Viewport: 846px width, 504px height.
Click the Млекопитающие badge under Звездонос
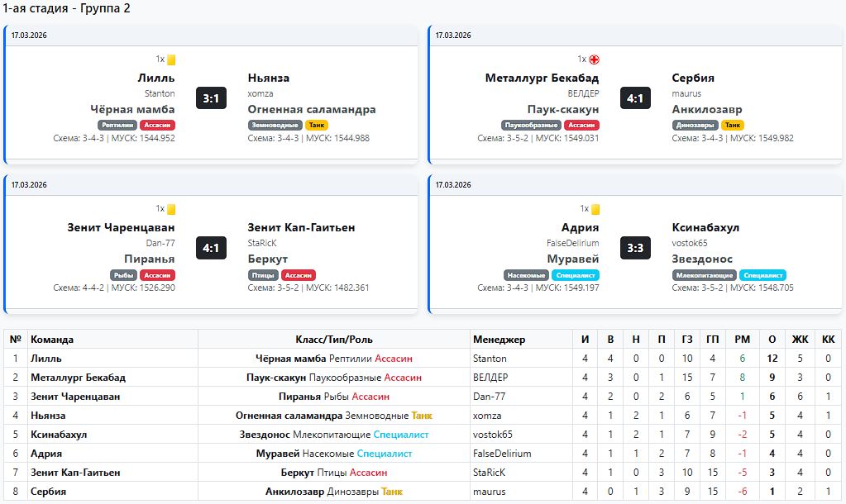coord(704,275)
